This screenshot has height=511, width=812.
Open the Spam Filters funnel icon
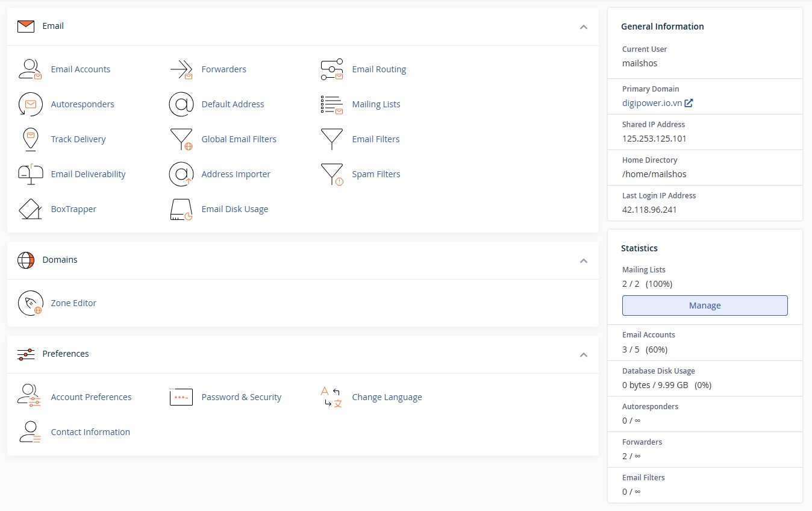tap(331, 174)
